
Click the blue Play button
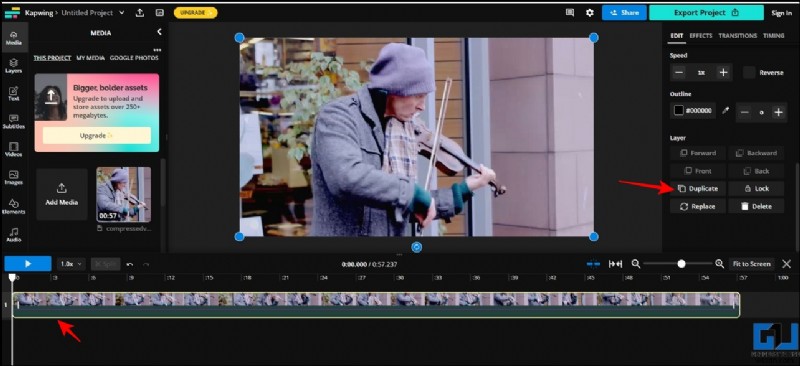pyautogui.click(x=28, y=264)
